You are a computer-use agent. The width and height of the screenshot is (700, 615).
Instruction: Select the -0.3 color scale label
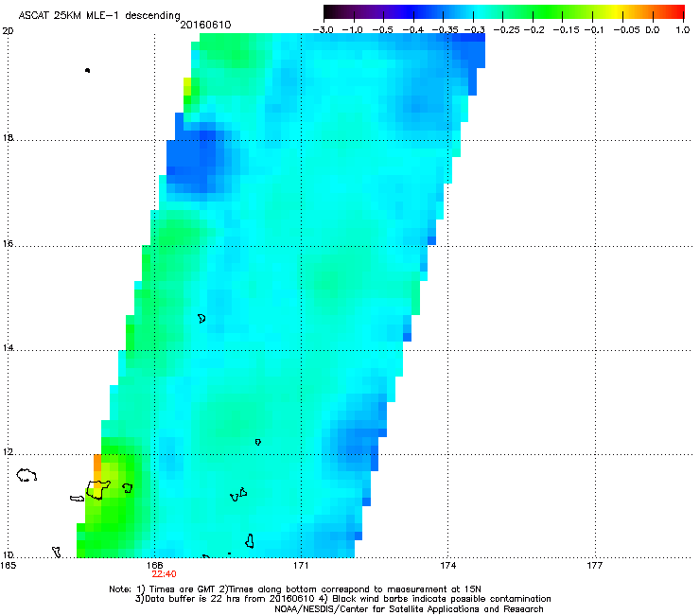tap(474, 30)
